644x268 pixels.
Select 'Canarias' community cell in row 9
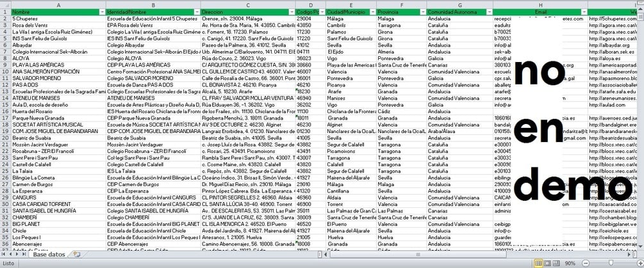click(459, 65)
